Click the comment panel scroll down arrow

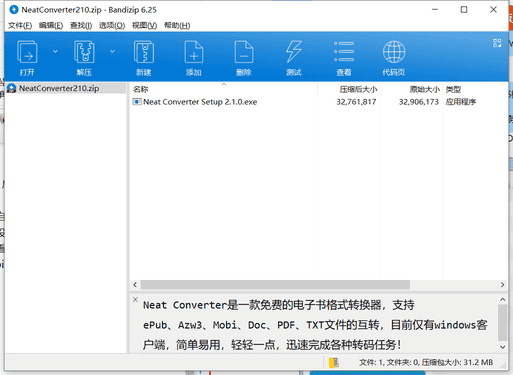(502, 347)
